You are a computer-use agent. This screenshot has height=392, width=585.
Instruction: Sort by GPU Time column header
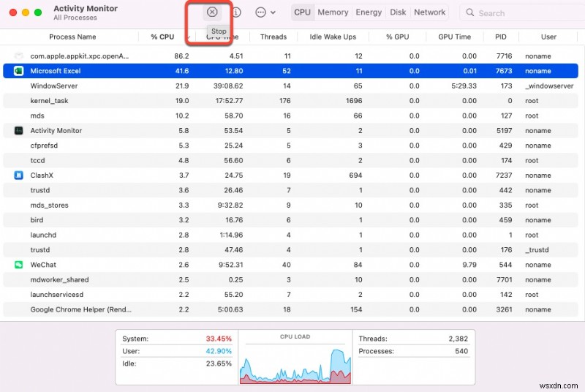[454, 37]
